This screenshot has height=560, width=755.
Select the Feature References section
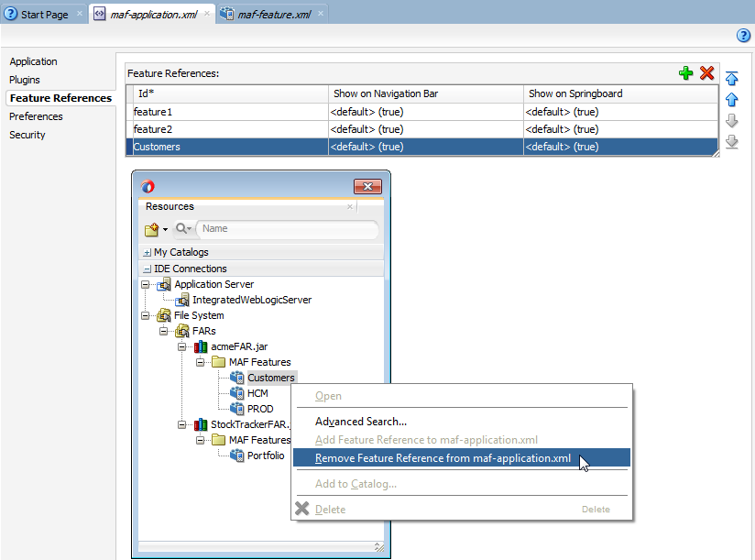click(60, 98)
